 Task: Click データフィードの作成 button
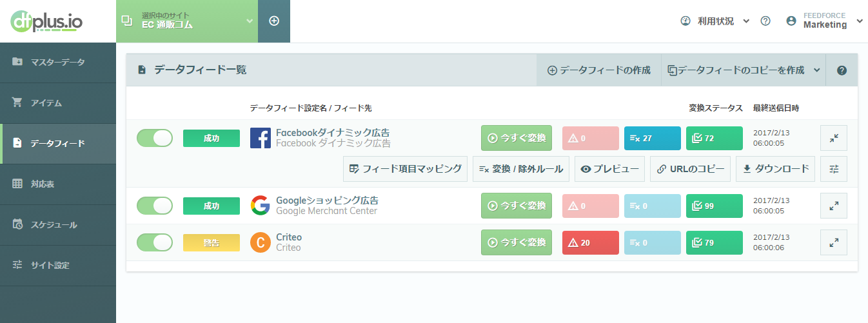tap(599, 70)
